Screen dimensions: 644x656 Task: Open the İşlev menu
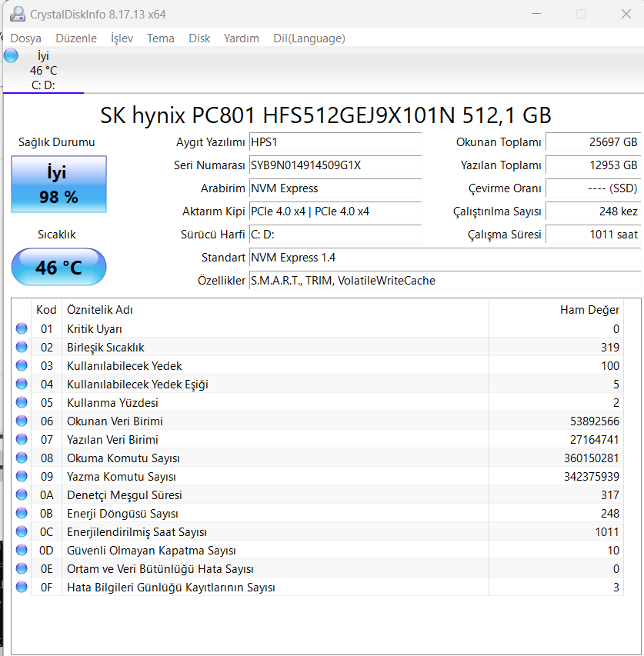122,38
